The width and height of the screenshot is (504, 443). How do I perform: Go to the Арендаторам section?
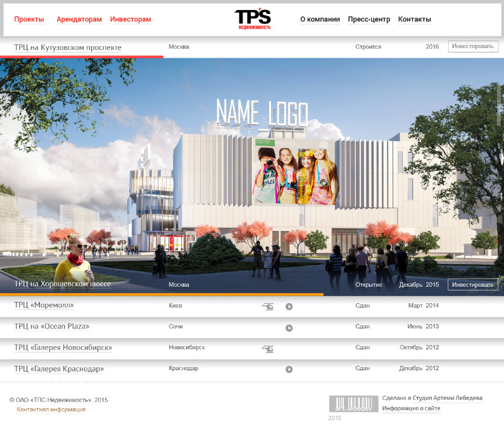pyautogui.click(x=79, y=20)
